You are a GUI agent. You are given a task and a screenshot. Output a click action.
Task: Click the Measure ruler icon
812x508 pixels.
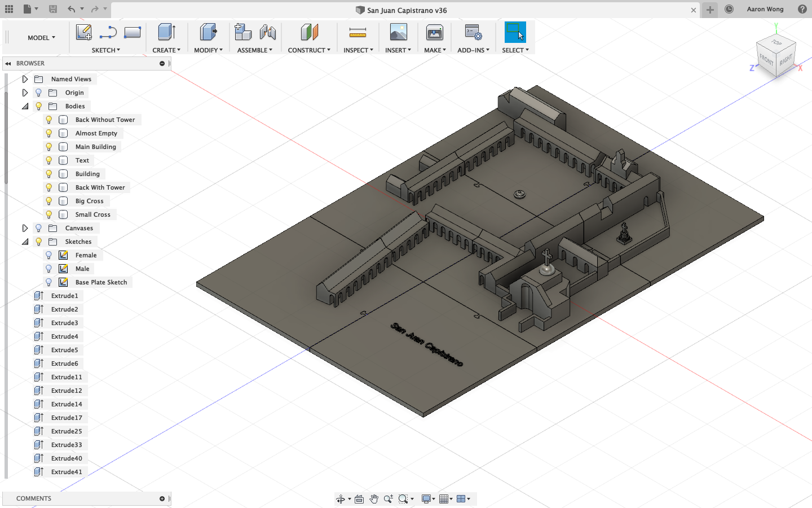click(358, 33)
